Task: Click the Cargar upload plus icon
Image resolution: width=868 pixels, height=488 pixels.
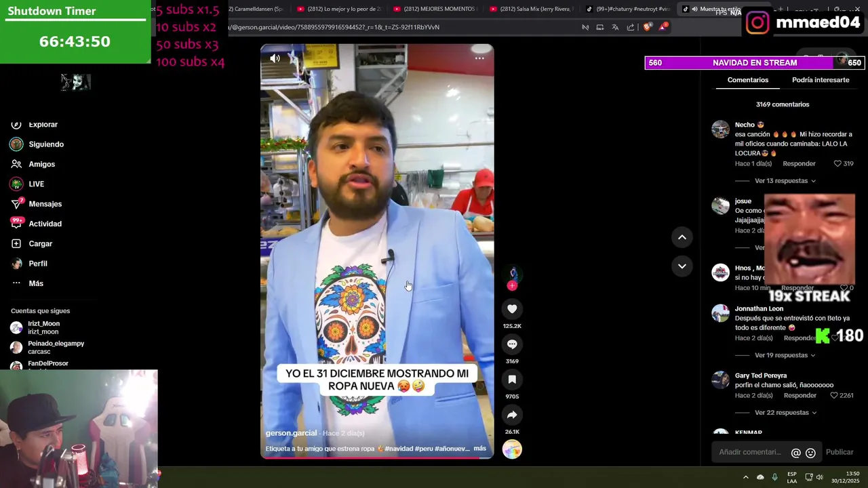Action: 16,243
